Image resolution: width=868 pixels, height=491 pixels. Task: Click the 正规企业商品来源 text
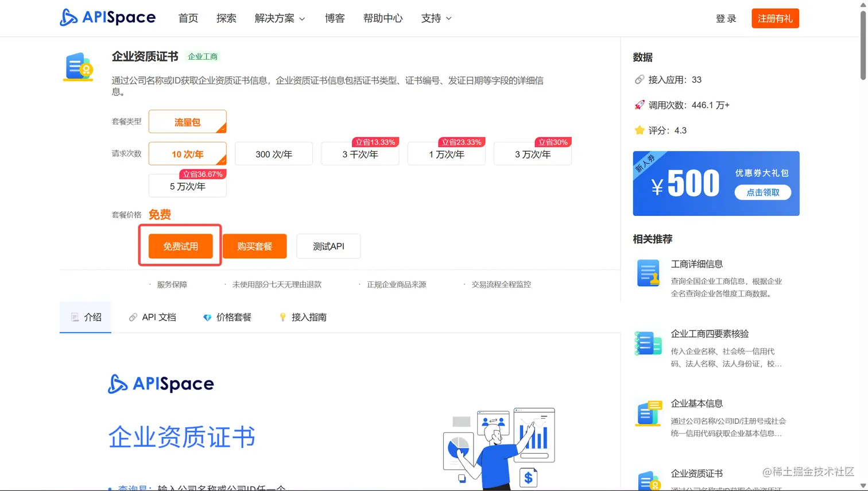[x=396, y=284]
